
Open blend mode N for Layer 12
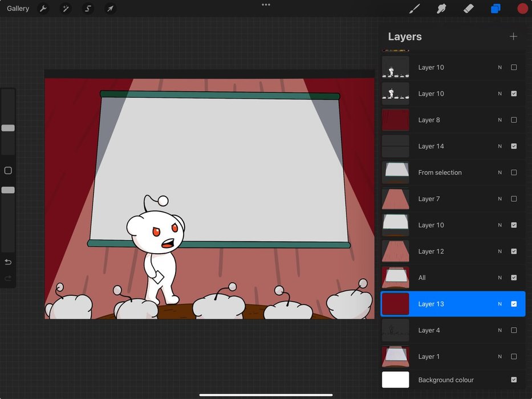pyautogui.click(x=500, y=251)
